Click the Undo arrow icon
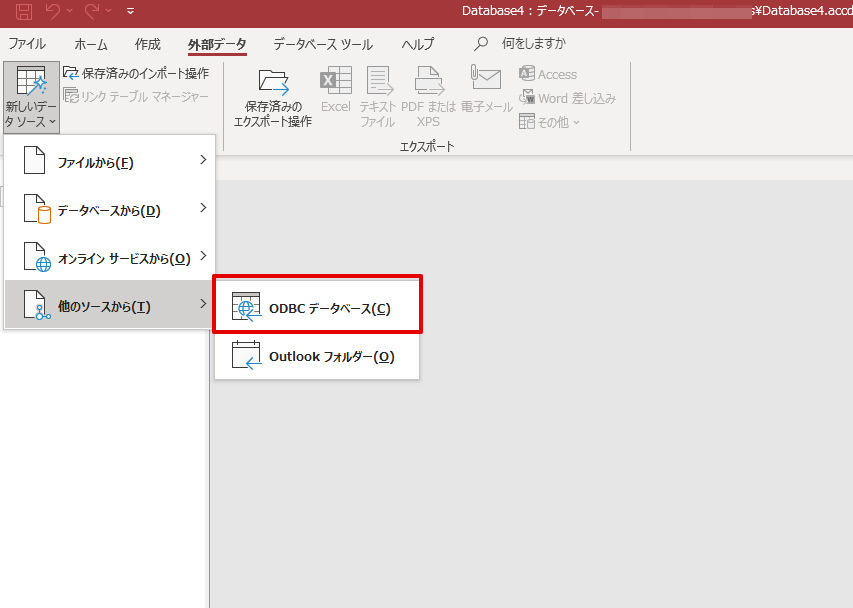The image size is (853, 608). click(53, 11)
